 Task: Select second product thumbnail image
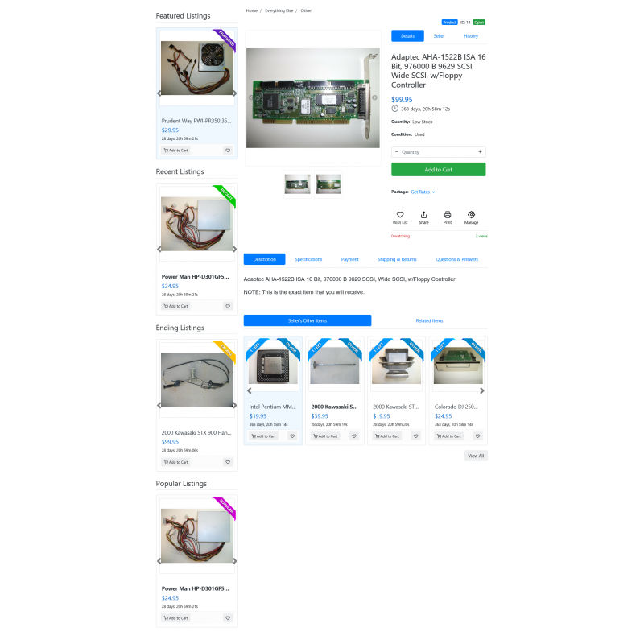coord(328,184)
